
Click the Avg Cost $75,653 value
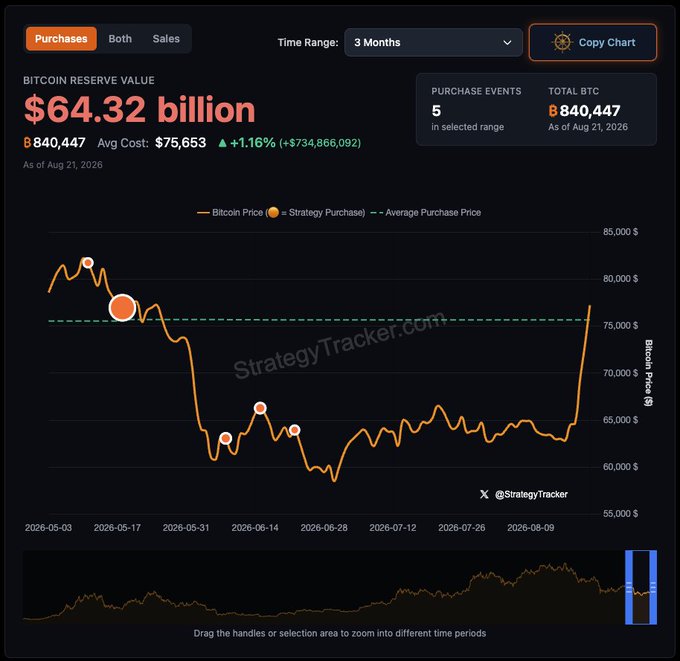tap(180, 143)
